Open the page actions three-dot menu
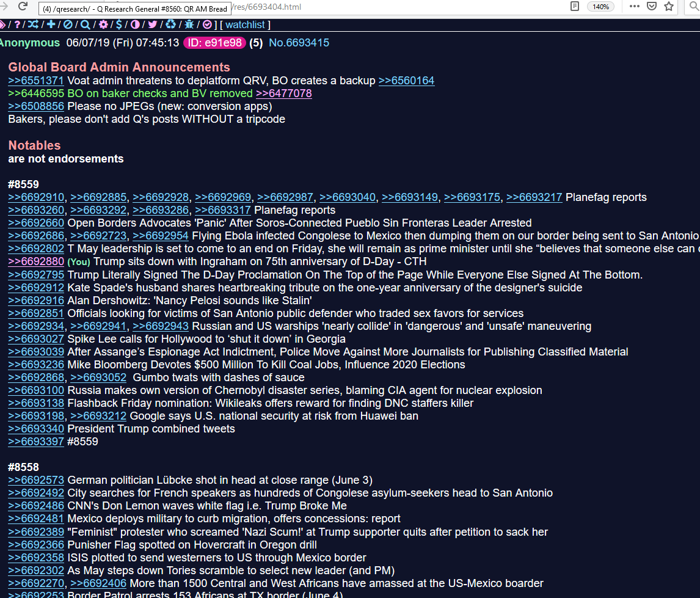 635,6
